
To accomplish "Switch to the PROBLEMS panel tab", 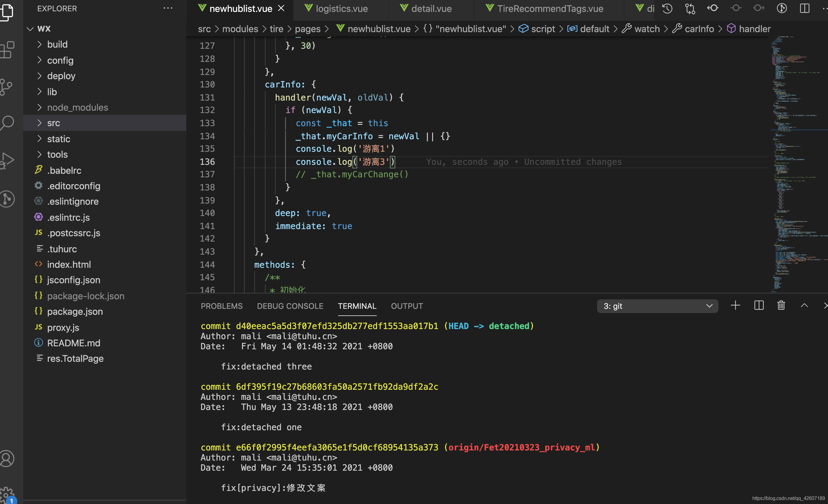I will pyautogui.click(x=221, y=306).
